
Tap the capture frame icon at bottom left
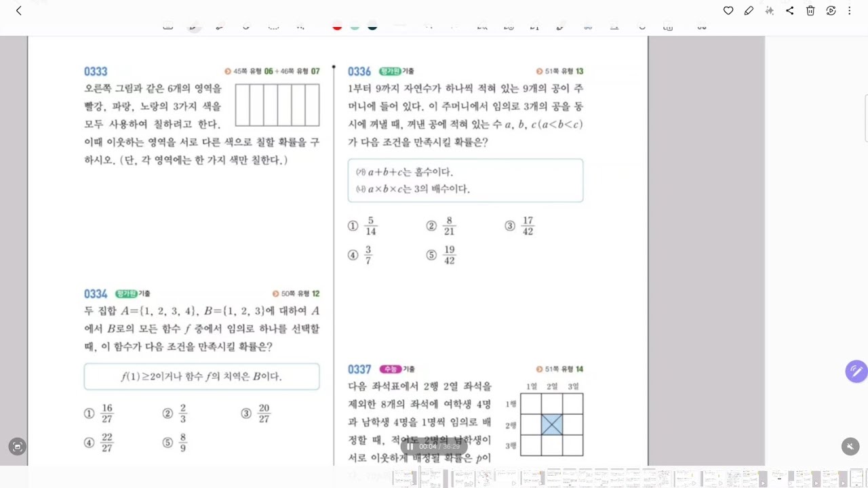17,446
